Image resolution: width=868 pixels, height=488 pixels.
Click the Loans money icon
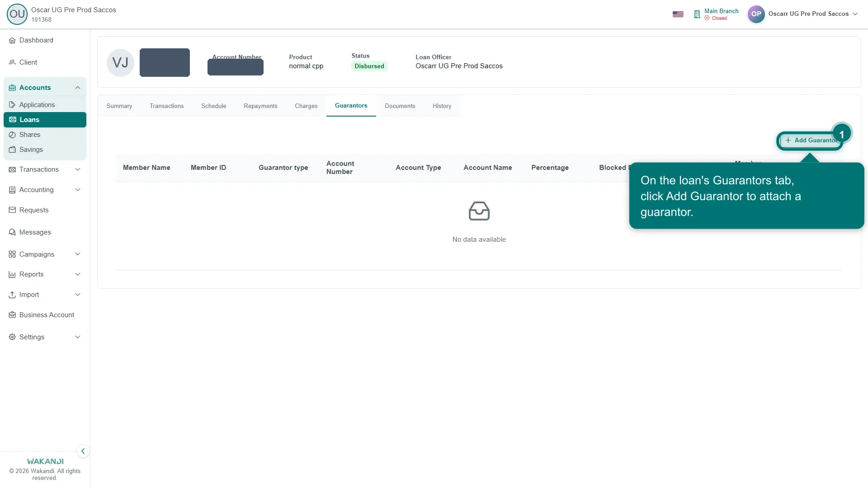pyautogui.click(x=13, y=120)
